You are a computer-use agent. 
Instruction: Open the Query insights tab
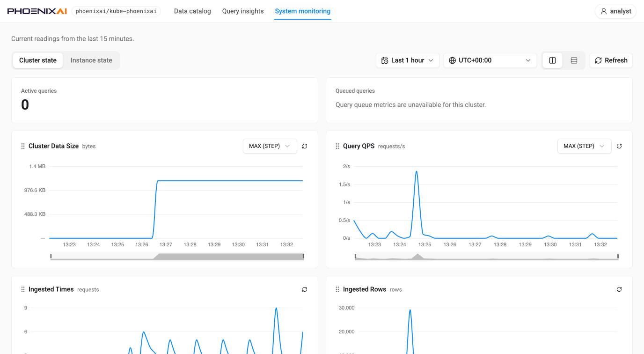coord(243,11)
